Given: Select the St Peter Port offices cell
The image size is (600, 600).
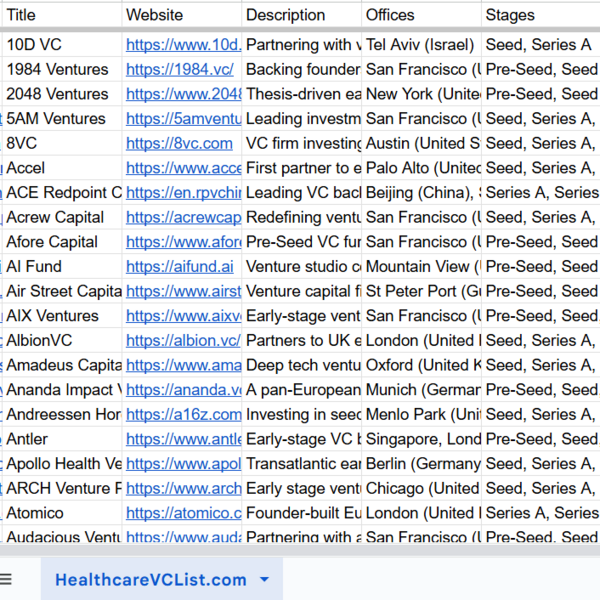Looking at the screenshot, I should [421, 292].
